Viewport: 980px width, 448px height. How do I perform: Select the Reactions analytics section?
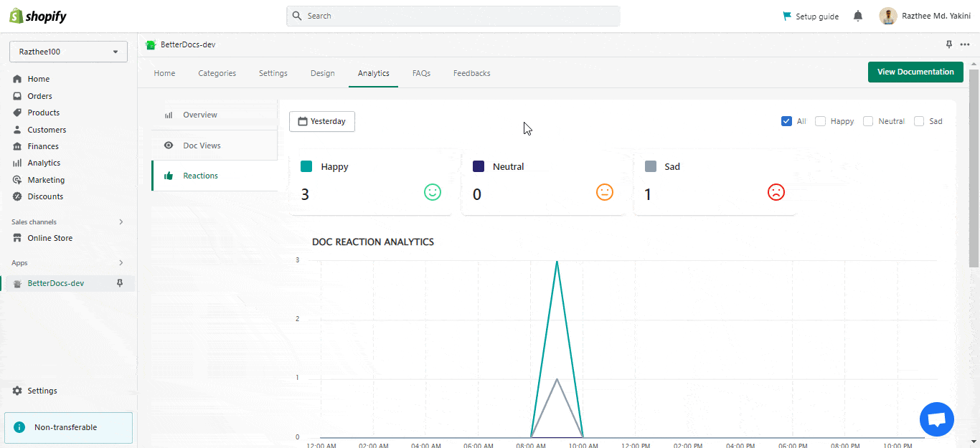pos(215,176)
